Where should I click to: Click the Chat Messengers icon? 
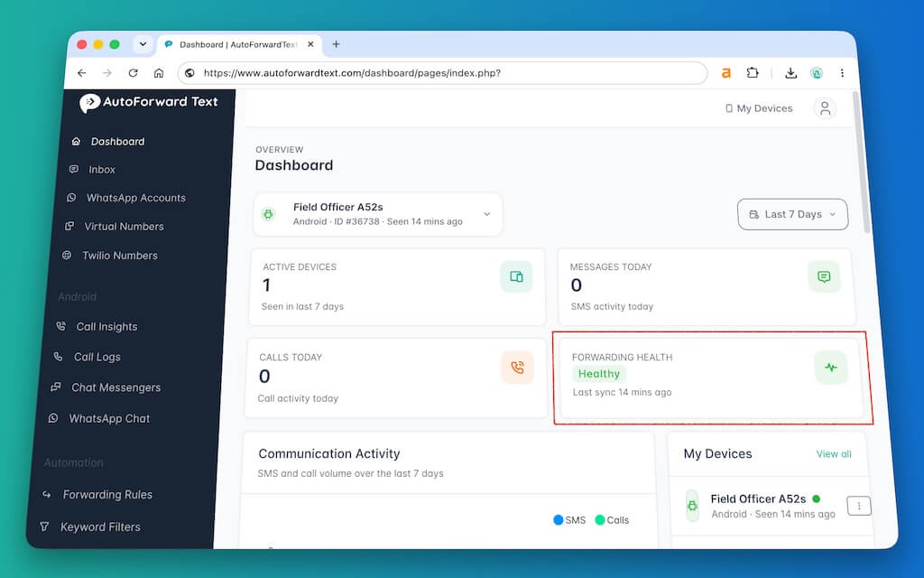pos(56,387)
